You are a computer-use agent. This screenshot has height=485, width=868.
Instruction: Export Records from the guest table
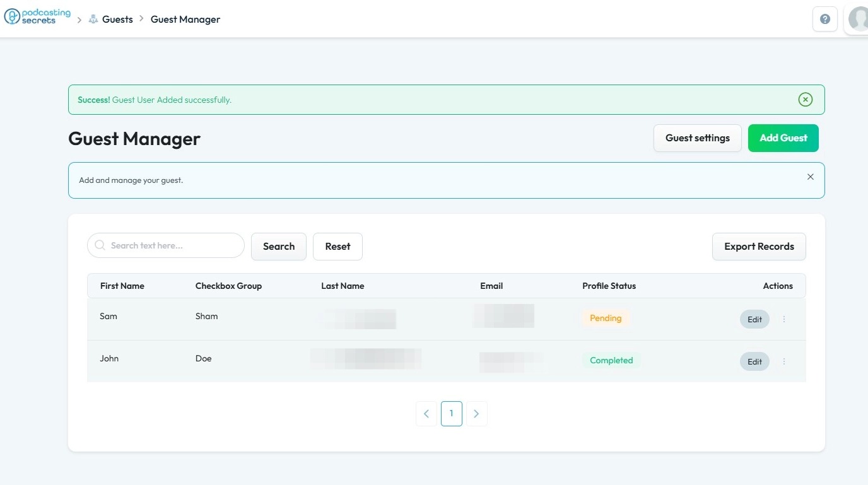(x=759, y=247)
